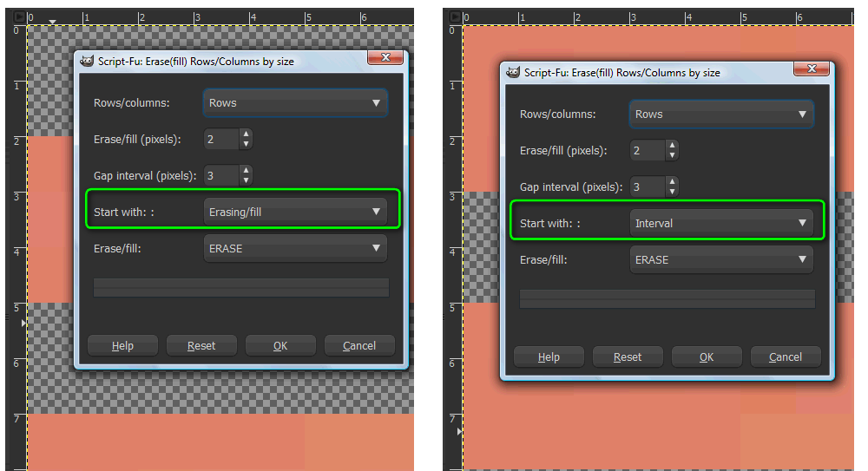Viewport: 868px width, 471px height.
Task: Open Rows/columns dropdown in right dialog
Action: tap(721, 114)
